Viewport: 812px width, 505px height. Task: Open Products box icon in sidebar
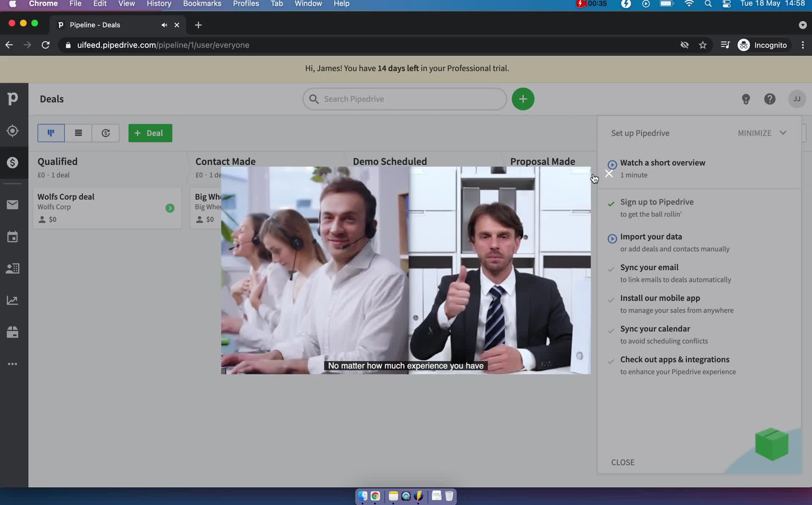coord(13,332)
